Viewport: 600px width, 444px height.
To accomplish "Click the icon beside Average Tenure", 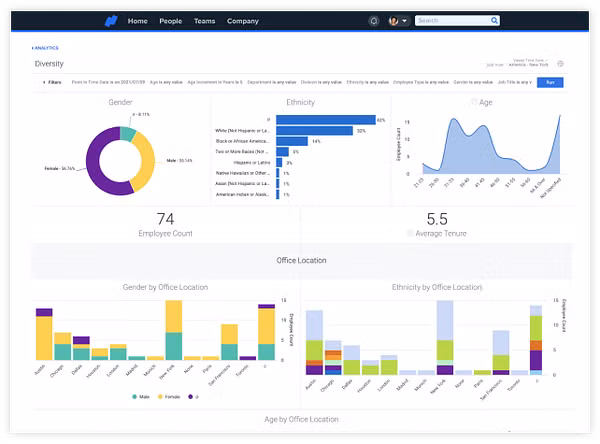I will point(410,233).
